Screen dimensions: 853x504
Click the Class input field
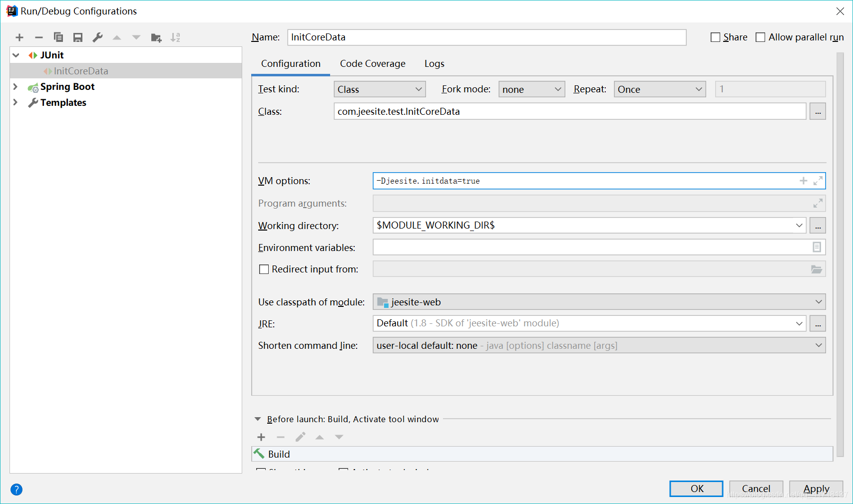click(x=570, y=111)
